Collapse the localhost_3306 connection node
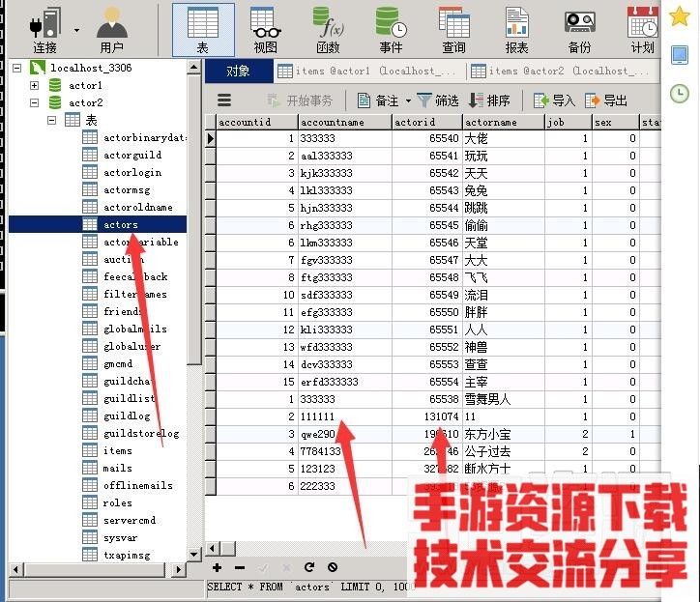700x602 pixels. 17,68
